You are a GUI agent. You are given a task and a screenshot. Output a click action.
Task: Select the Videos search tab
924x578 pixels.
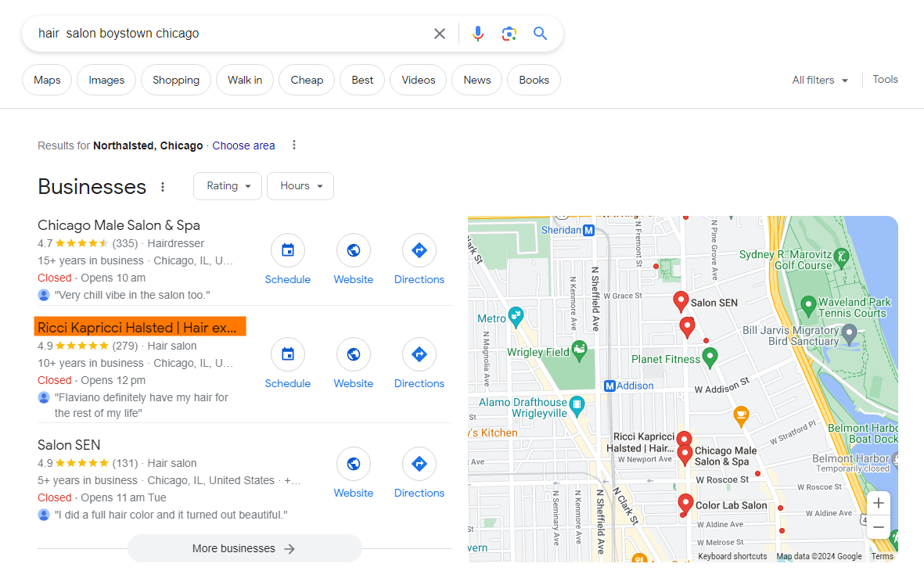418,80
